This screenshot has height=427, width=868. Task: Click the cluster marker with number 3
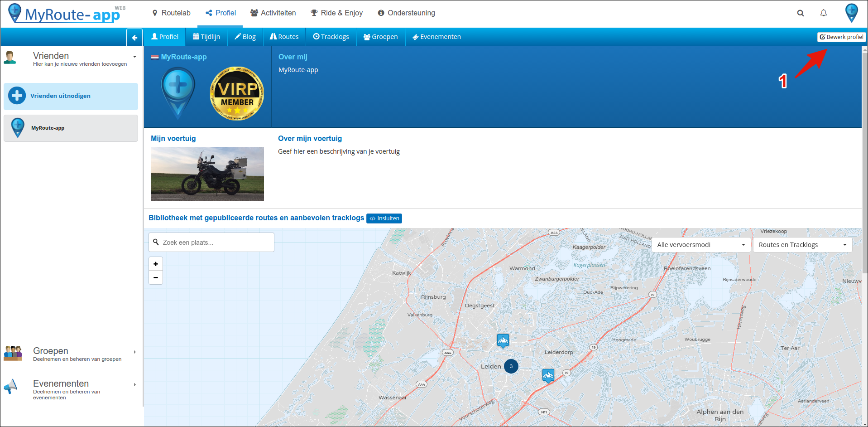(511, 366)
